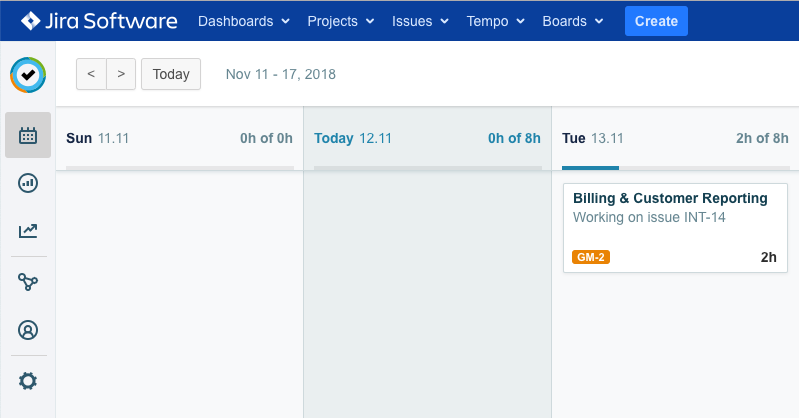Open the reports chart sidebar icon
The height and width of the screenshot is (418, 799).
28,183
